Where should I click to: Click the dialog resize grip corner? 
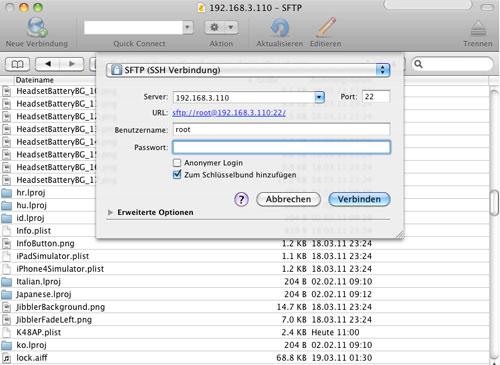[x=400, y=235]
